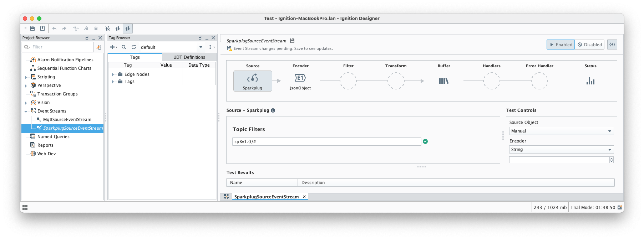Open the Tag Browser more options menu

point(212,47)
